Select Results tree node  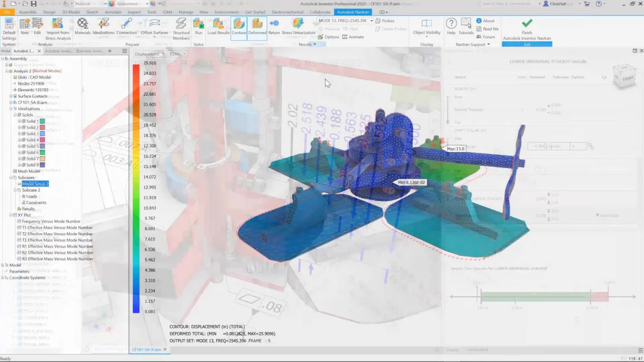[28, 209]
